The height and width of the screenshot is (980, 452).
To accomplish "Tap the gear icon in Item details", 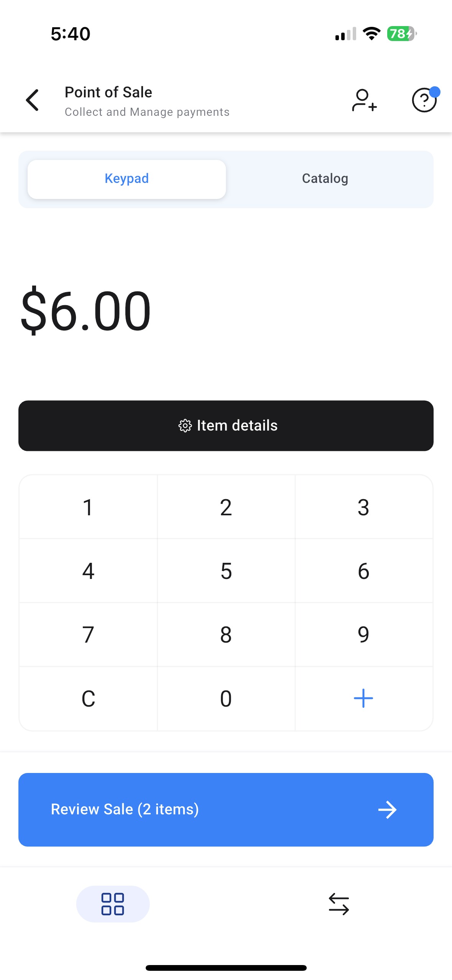I will coord(185,426).
